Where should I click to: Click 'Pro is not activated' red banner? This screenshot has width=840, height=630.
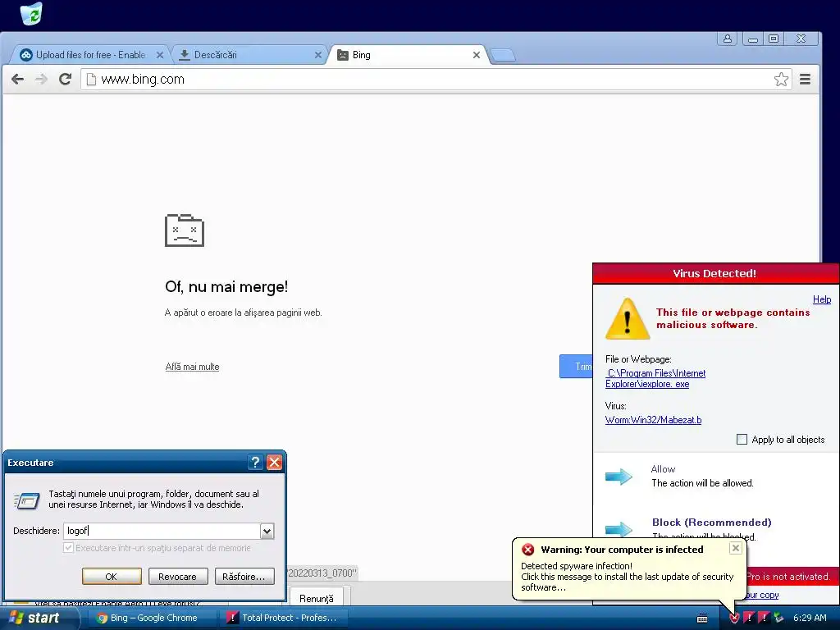(x=788, y=577)
